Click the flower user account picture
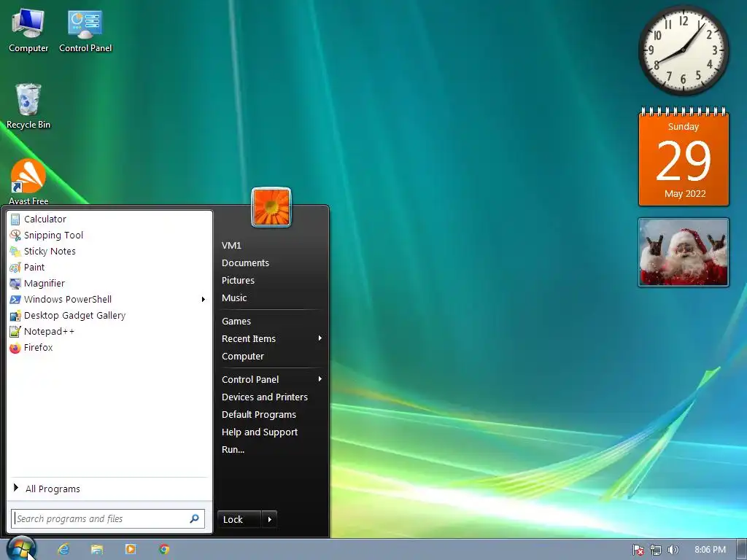 [271, 207]
